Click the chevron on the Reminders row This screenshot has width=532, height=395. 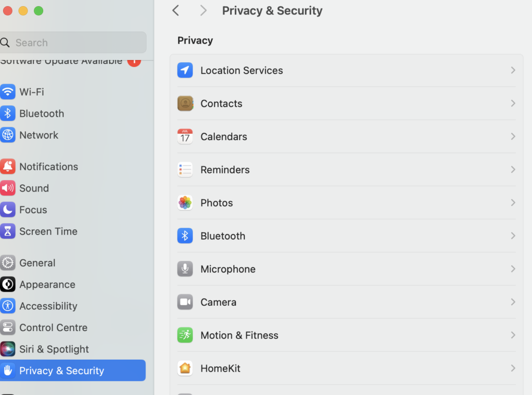(x=513, y=170)
